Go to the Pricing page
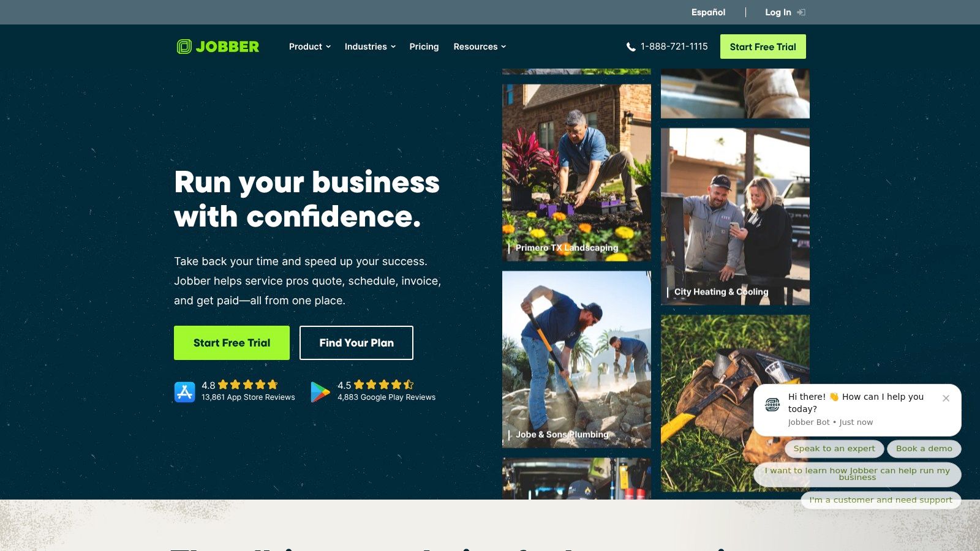This screenshot has height=551, width=980. (x=424, y=47)
